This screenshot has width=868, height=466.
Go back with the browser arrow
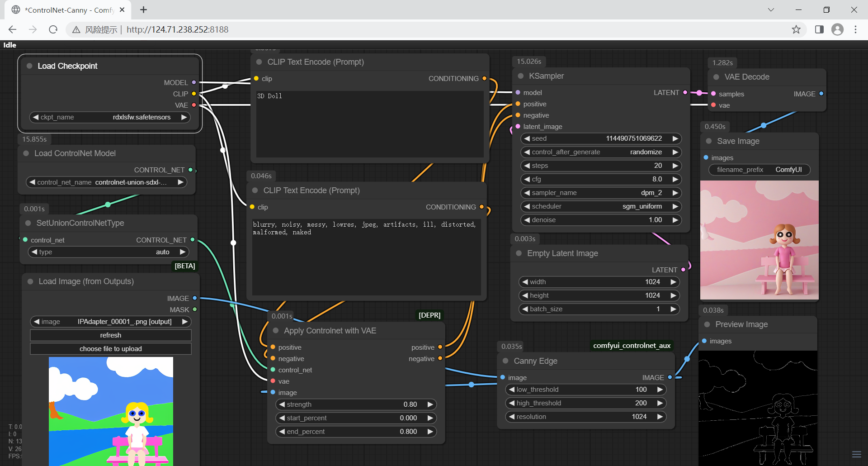tap(12, 29)
